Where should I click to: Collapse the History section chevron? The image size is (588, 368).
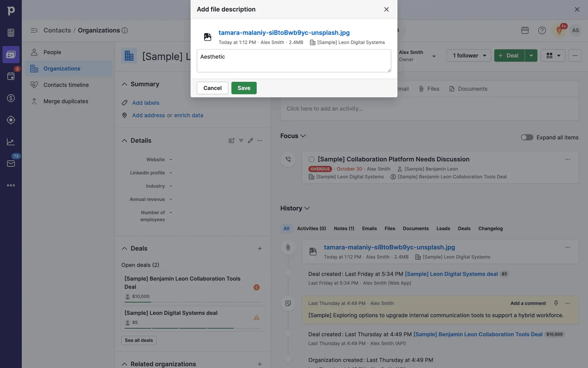[307, 208]
